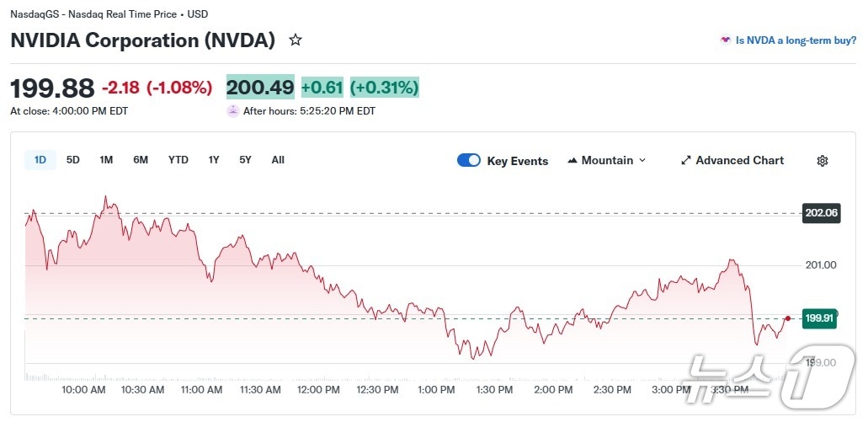The image size is (868, 422).
Task: Switch to the 5D time range
Action: click(x=73, y=160)
